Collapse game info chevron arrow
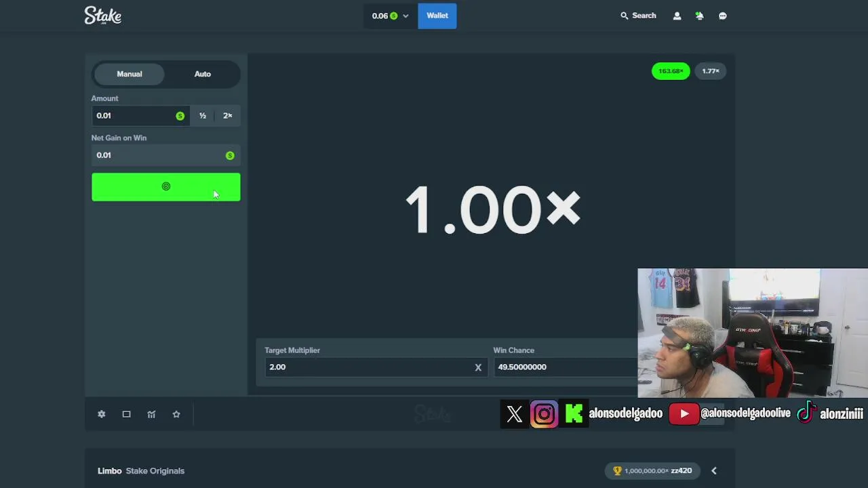 click(714, 471)
